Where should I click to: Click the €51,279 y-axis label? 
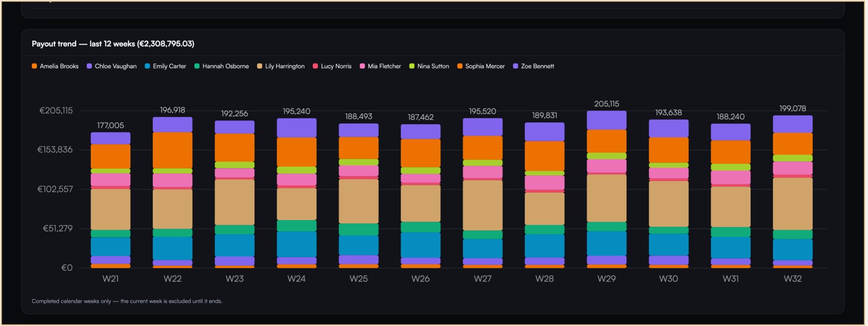[58, 228]
